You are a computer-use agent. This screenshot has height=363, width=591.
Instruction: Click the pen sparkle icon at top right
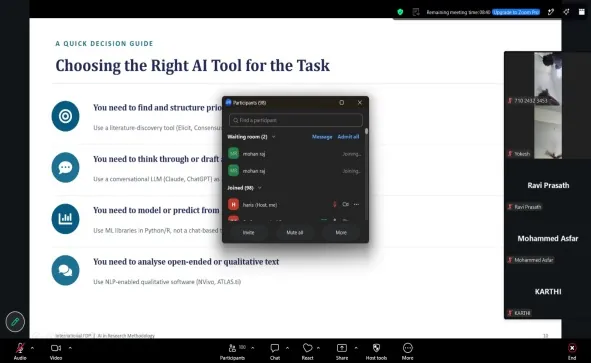(x=551, y=12)
